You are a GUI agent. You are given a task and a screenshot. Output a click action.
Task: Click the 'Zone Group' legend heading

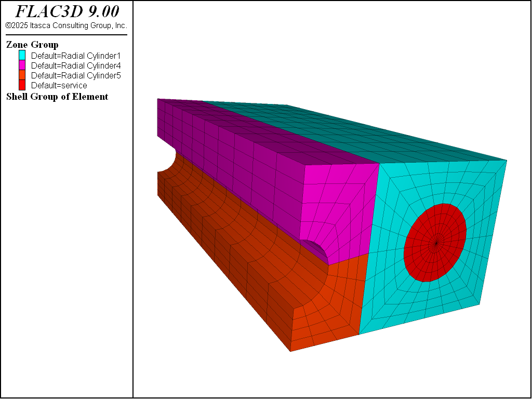point(32,45)
